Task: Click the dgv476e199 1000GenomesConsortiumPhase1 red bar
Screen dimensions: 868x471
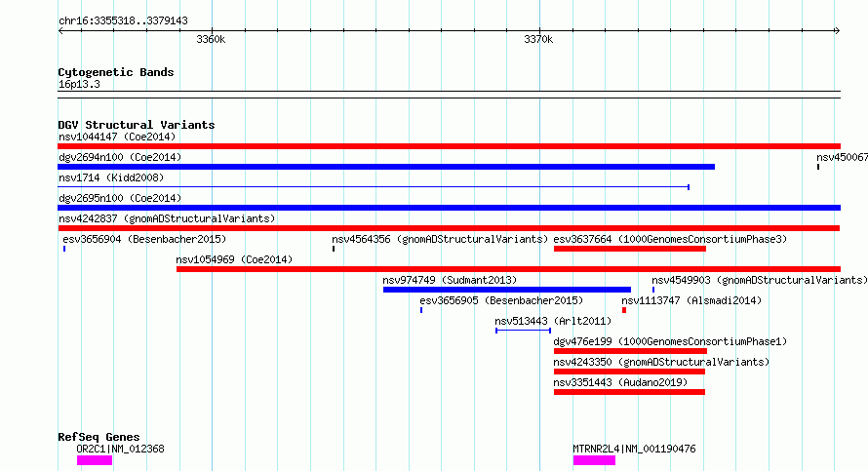Action: click(x=630, y=351)
